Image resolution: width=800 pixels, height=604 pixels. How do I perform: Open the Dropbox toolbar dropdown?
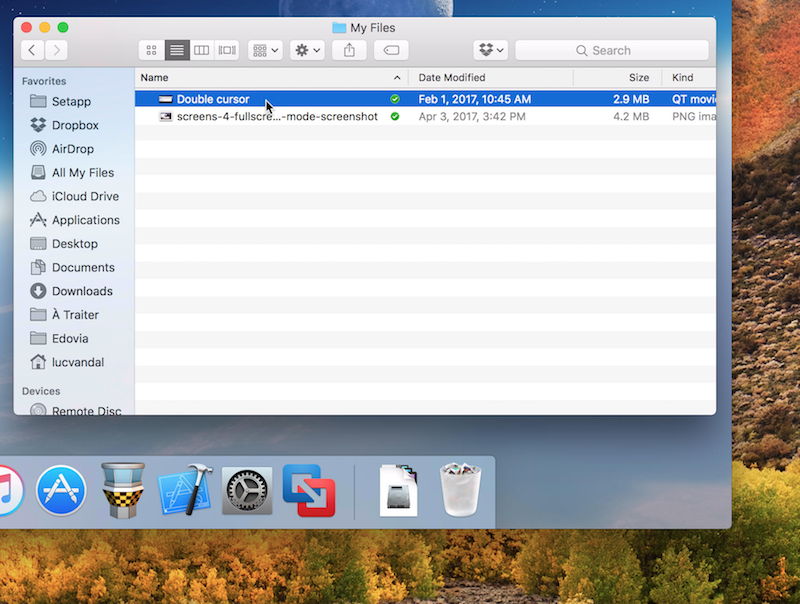point(491,50)
